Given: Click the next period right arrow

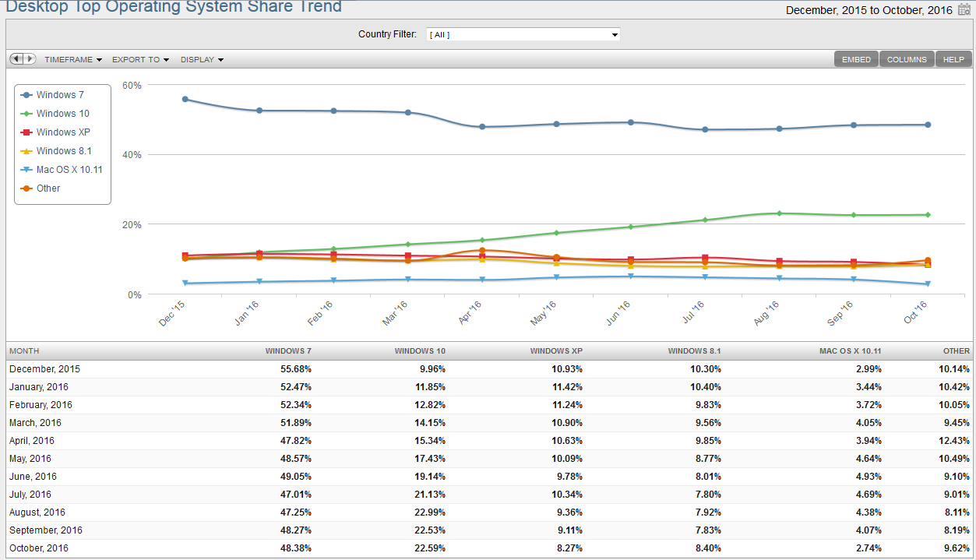Looking at the screenshot, I should (30, 59).
